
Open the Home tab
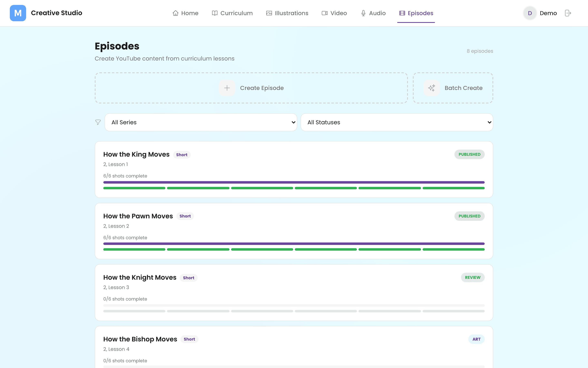click(x=185, y=13)
